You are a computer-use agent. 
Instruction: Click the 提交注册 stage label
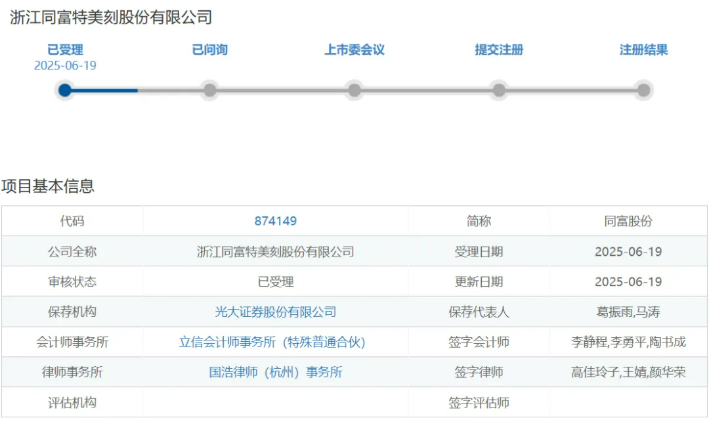click(499, 50)
